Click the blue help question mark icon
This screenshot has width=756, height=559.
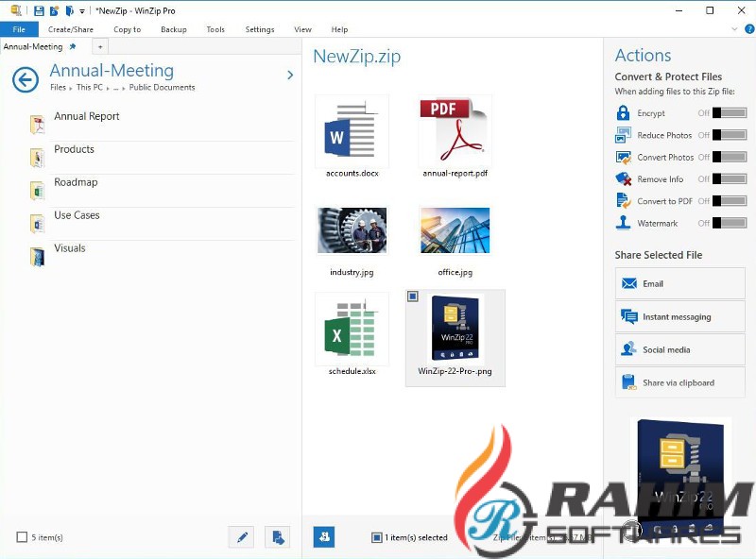[749, 29]
